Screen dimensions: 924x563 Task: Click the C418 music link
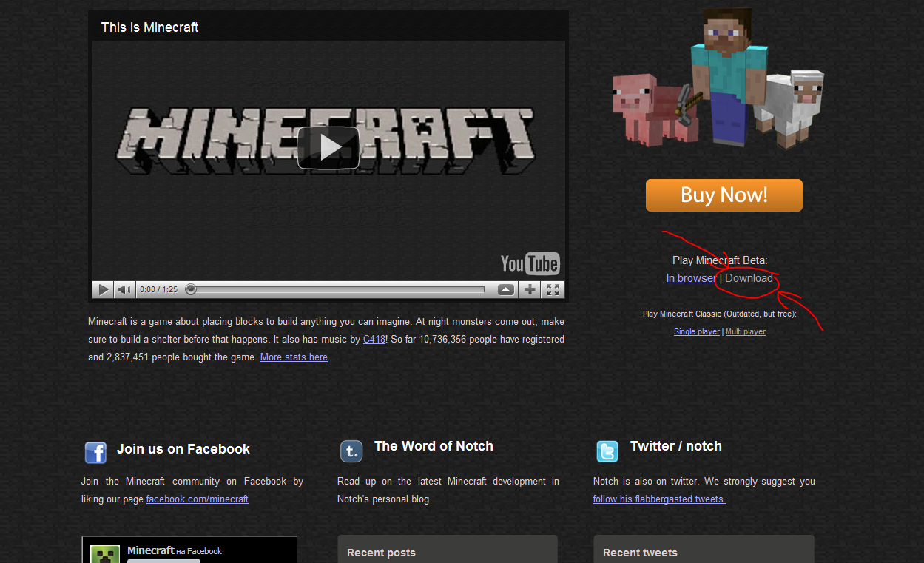point(374,340)
